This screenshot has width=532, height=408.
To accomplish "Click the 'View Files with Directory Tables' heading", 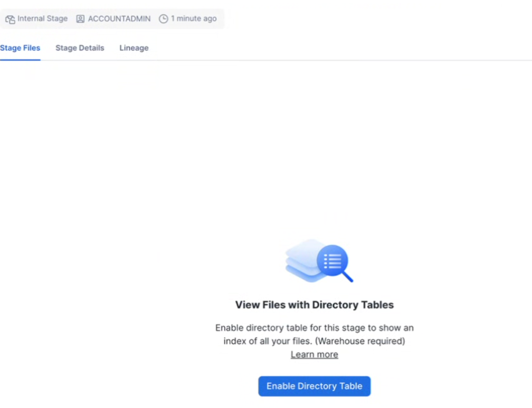I will (314, 305).
